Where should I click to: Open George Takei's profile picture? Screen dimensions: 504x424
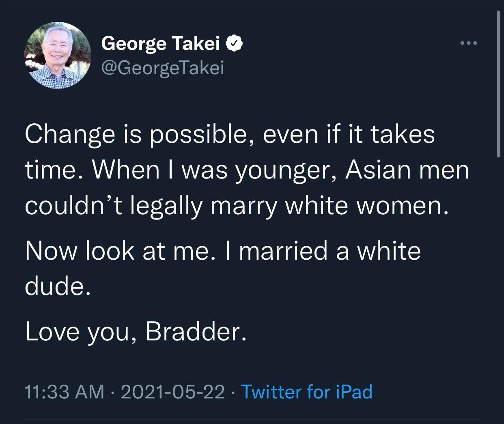pos(58,55)
